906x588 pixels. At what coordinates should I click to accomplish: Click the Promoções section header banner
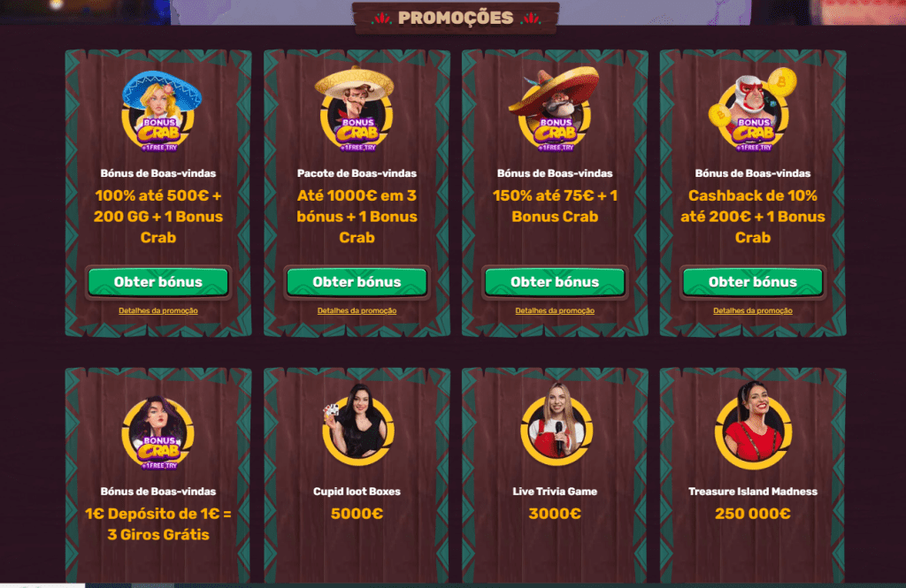pos(456,18)
